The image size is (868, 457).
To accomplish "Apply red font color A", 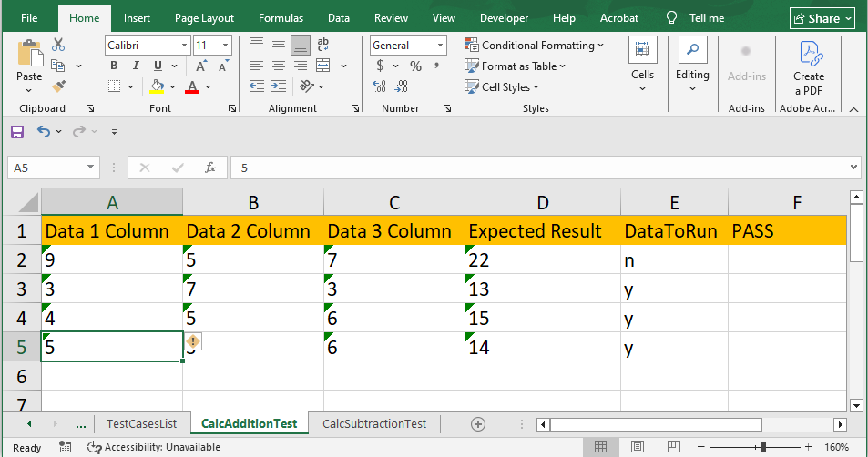I will tap(192, 86).
